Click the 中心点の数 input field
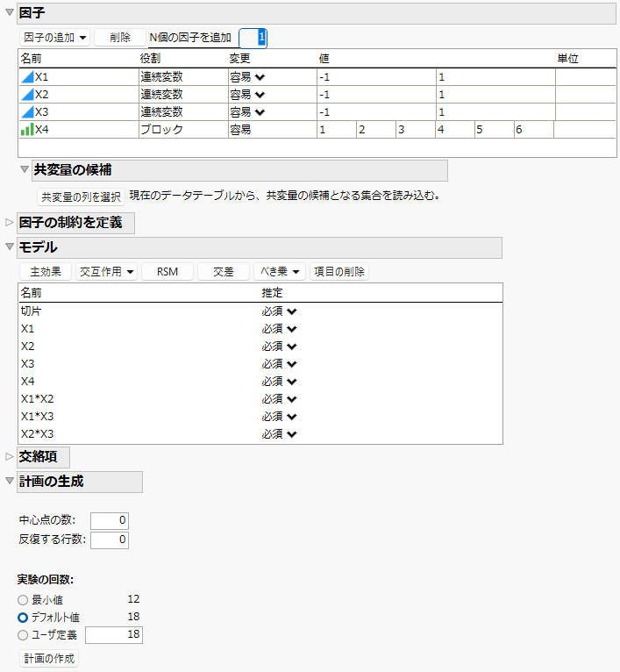The height and width of the screenshot is (672, 620). pos(110,520)
